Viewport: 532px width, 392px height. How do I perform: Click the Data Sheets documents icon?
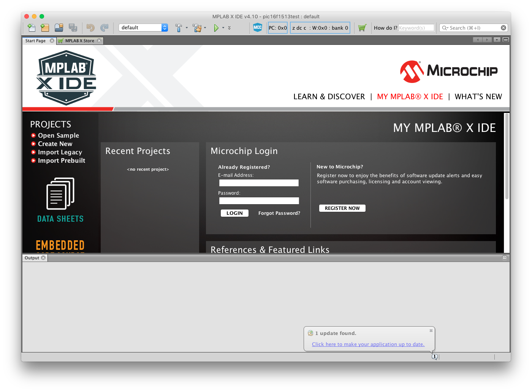click(x=60, y=194)
